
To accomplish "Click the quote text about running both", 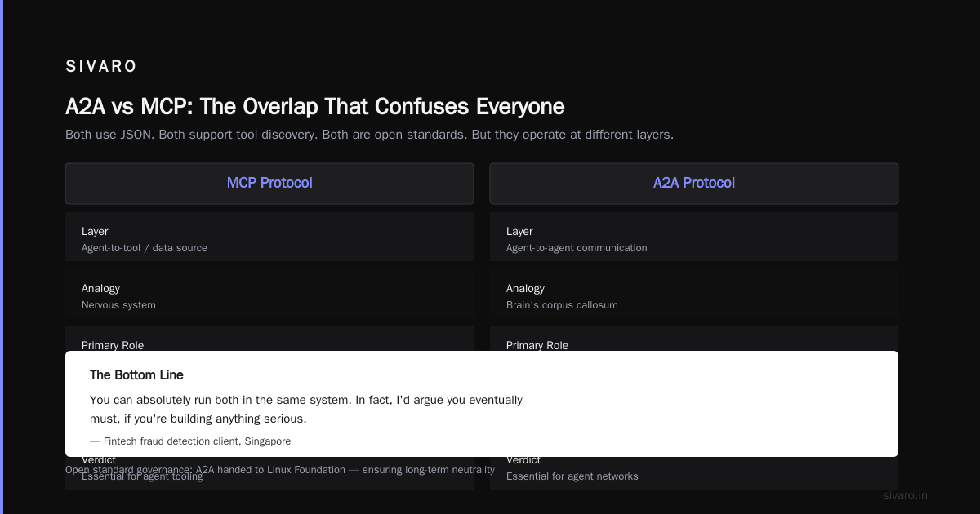I will coord(306,410).
